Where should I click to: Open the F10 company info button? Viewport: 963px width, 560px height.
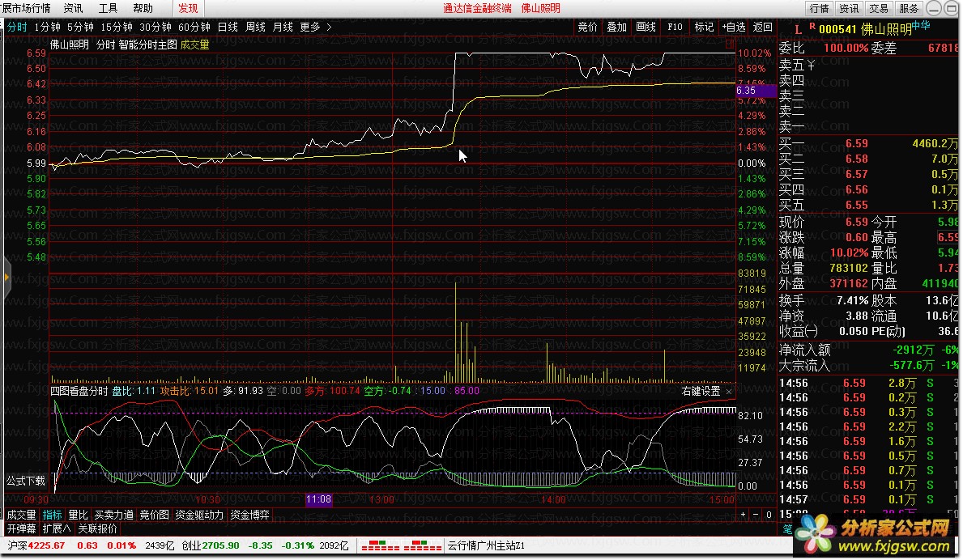pos(675,27)
